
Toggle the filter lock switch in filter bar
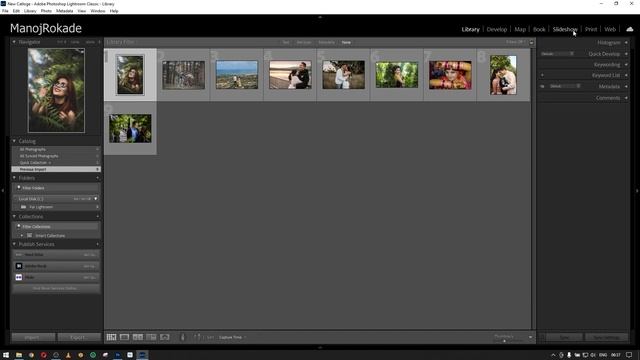coord(531,42)
